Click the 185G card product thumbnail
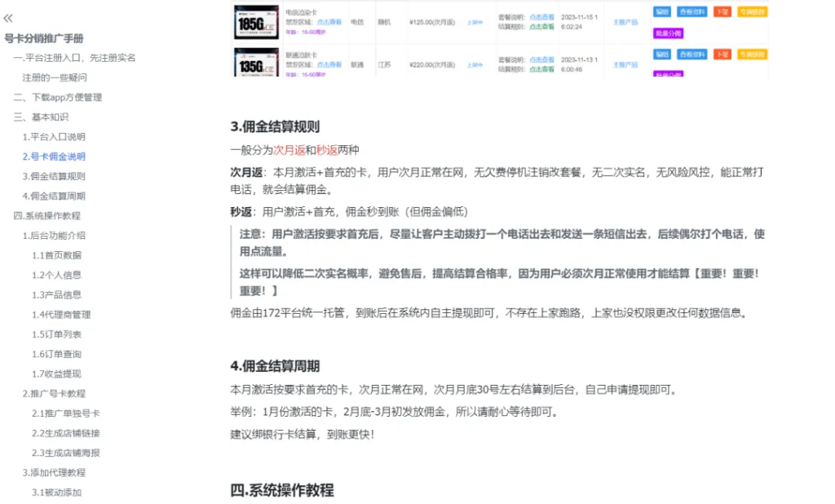835x504 pixels. [256, 22]
